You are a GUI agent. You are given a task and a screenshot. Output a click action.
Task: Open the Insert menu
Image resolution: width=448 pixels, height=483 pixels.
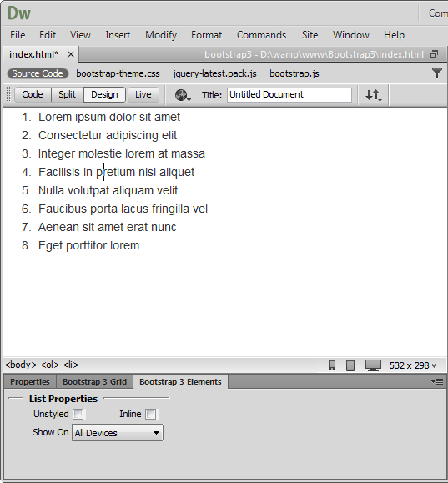pyautogui.click(x=118, y=35)
